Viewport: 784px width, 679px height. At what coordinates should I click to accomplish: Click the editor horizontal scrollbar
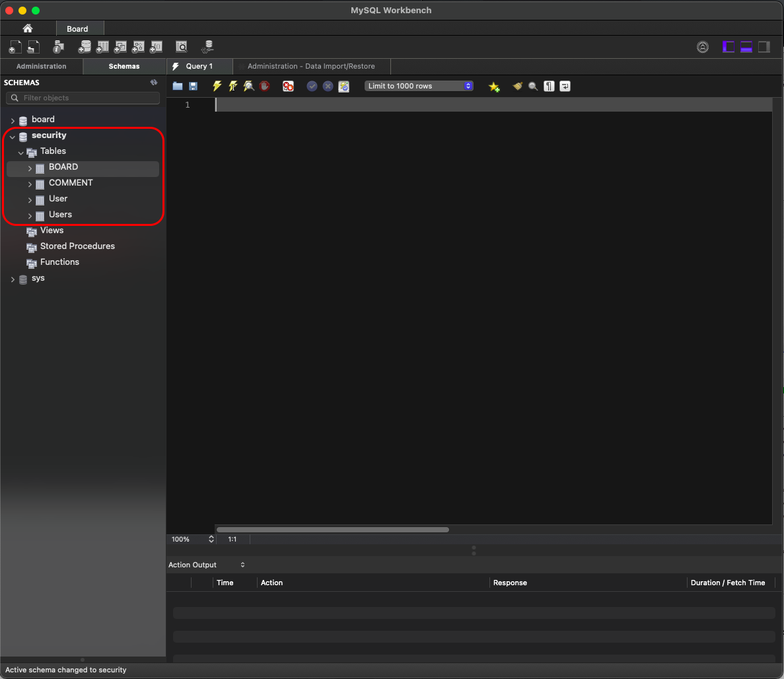[332, 530]
